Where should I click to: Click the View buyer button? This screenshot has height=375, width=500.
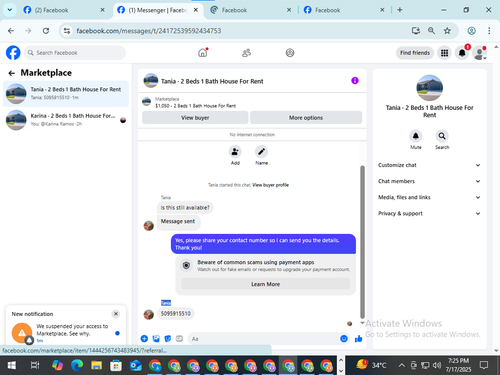pyautogui.click(x=195, y=118)
